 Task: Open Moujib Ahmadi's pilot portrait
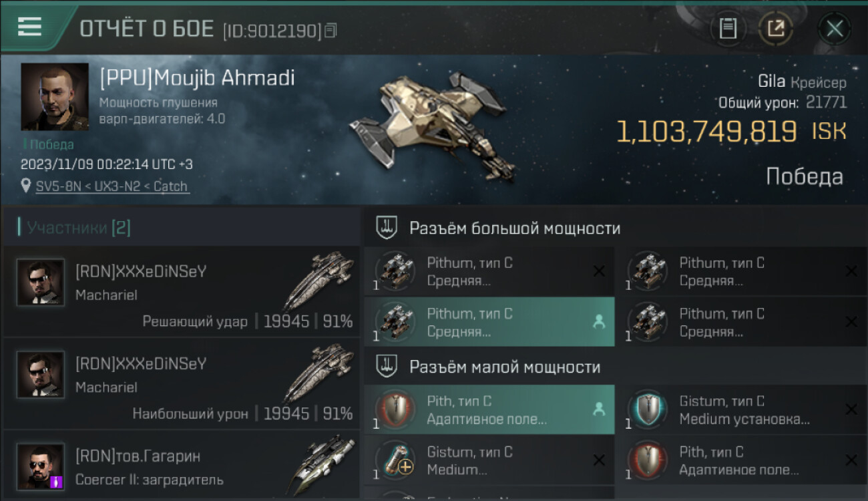pos(55,97)
